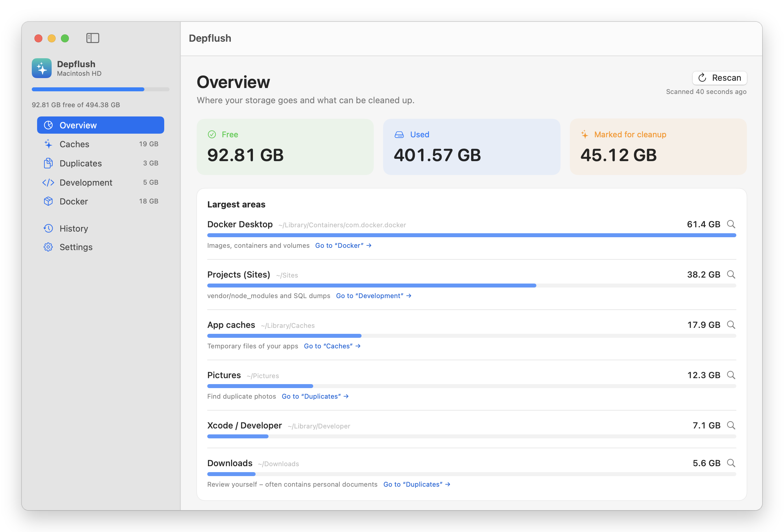Click the "17.9 GB" size value
784x532 pixels.
click(704, 325)
